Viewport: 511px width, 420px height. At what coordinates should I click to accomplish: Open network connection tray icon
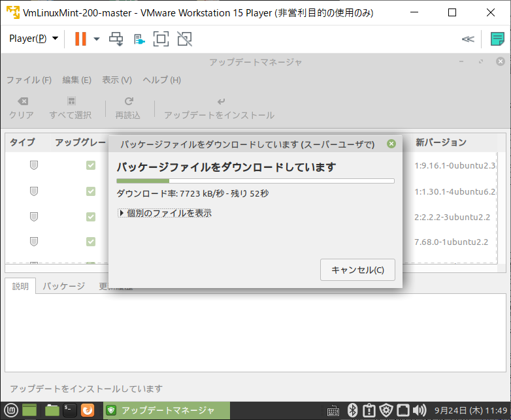403,410
